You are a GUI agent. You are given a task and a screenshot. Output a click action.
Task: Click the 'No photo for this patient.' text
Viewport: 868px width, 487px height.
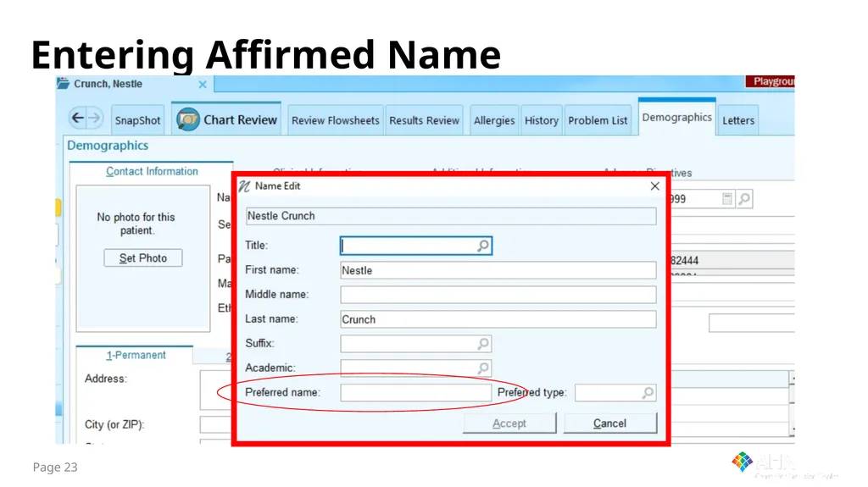(x=136, y=224)
